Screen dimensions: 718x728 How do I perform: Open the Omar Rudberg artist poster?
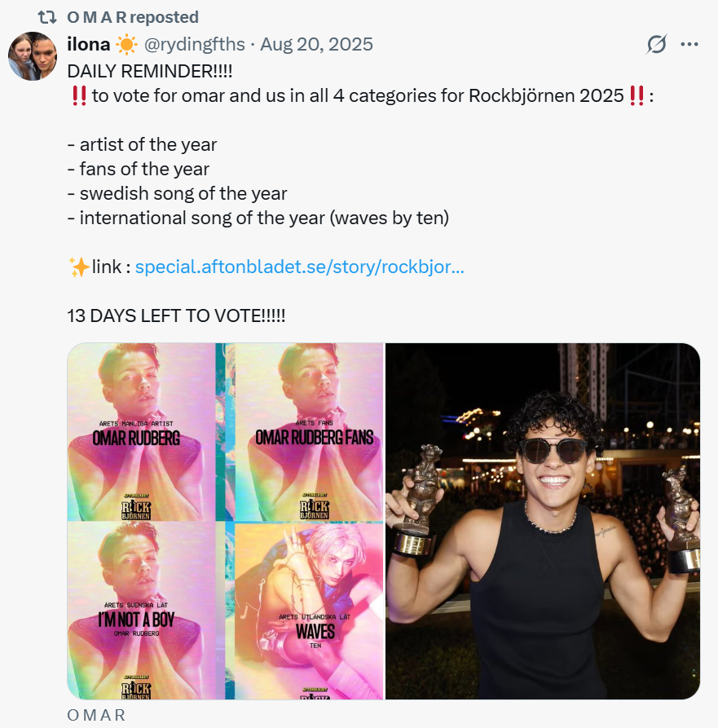142,432
